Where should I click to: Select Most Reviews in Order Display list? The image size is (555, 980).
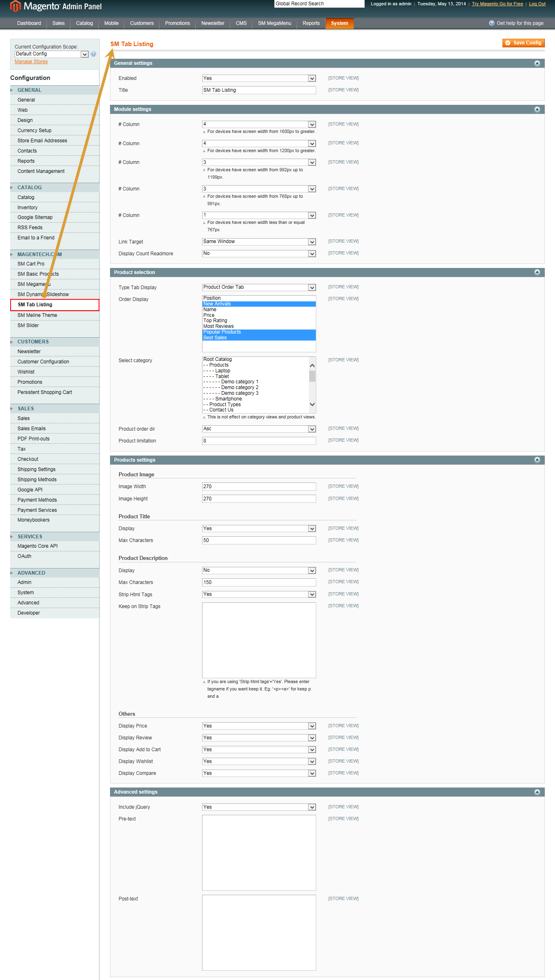point(259,326)
